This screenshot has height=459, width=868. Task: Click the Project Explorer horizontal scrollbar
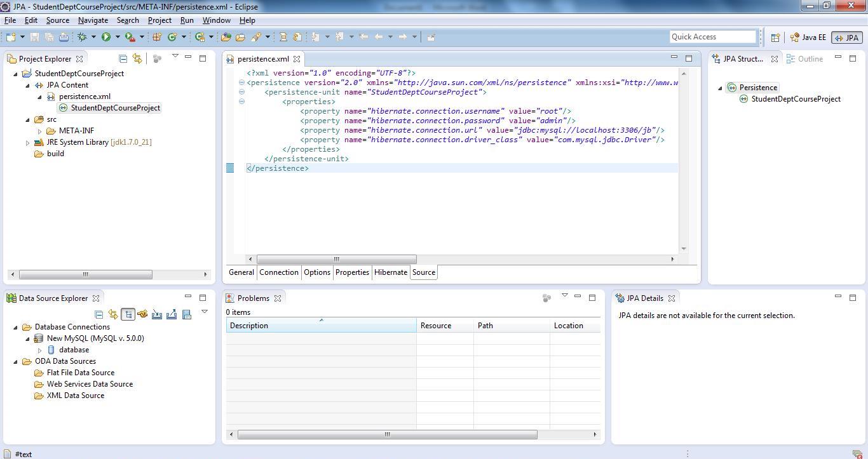(x=85, y=274)
